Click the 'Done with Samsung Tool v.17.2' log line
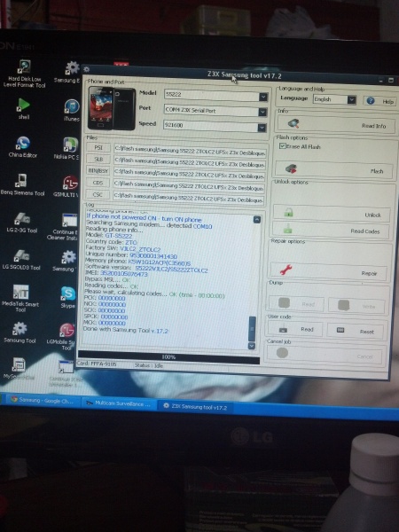399x532 pixels. tap(126, 330)
